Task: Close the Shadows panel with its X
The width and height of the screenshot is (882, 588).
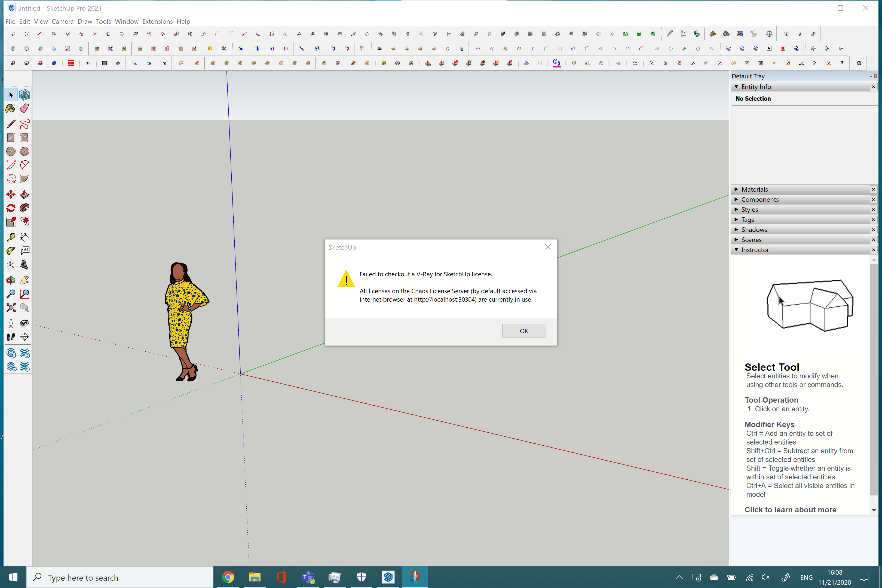Action: tap(873, 229)
